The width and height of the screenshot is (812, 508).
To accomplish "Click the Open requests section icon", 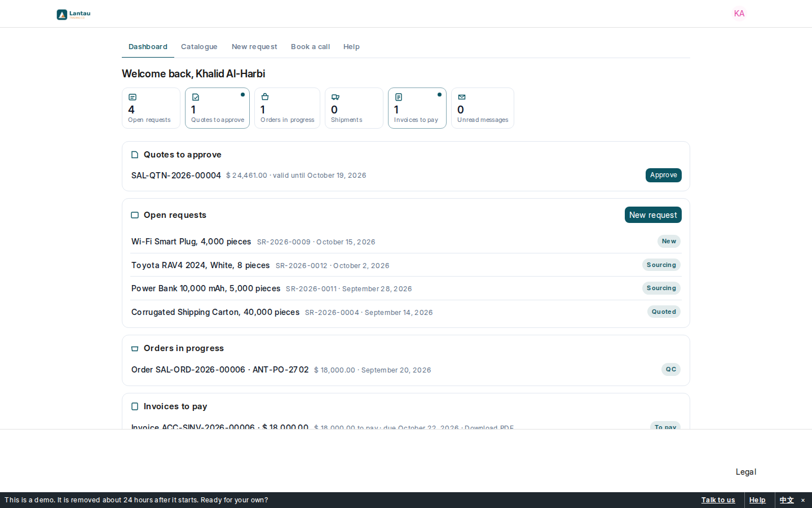I will 135,215.
